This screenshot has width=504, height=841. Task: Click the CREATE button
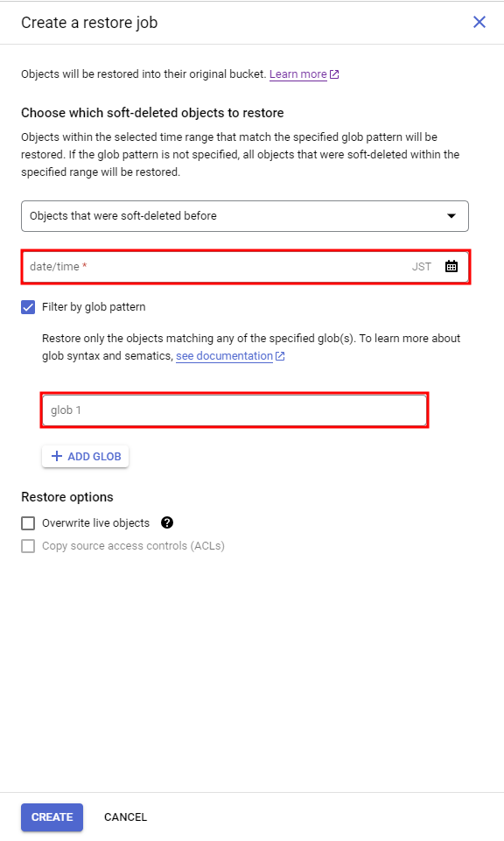(x=52, y=817)
